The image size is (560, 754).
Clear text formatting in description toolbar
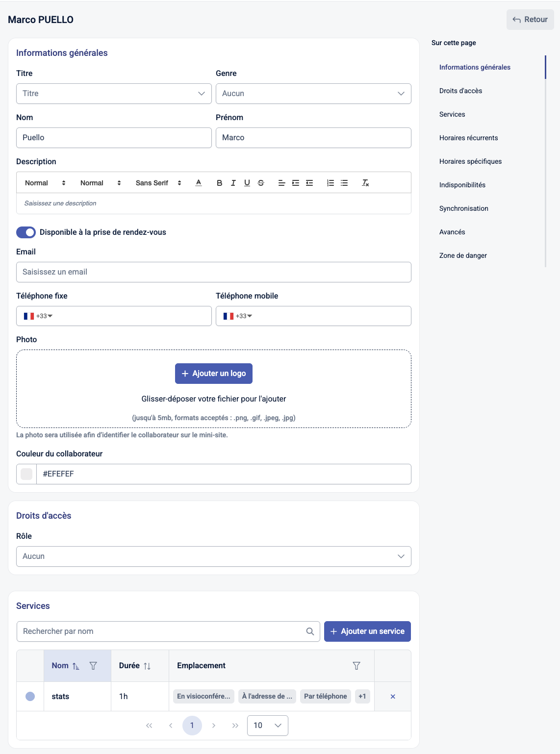(365, 183)
